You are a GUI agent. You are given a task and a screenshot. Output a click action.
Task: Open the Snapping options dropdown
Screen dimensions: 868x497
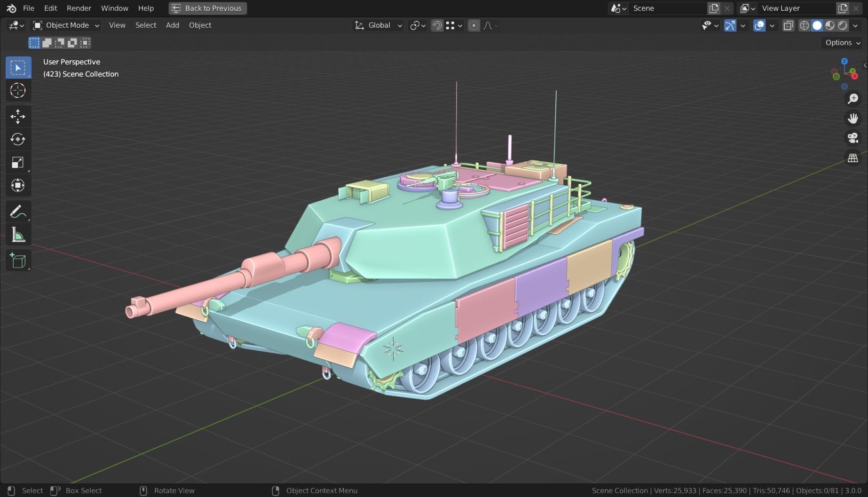click(454, 25)
